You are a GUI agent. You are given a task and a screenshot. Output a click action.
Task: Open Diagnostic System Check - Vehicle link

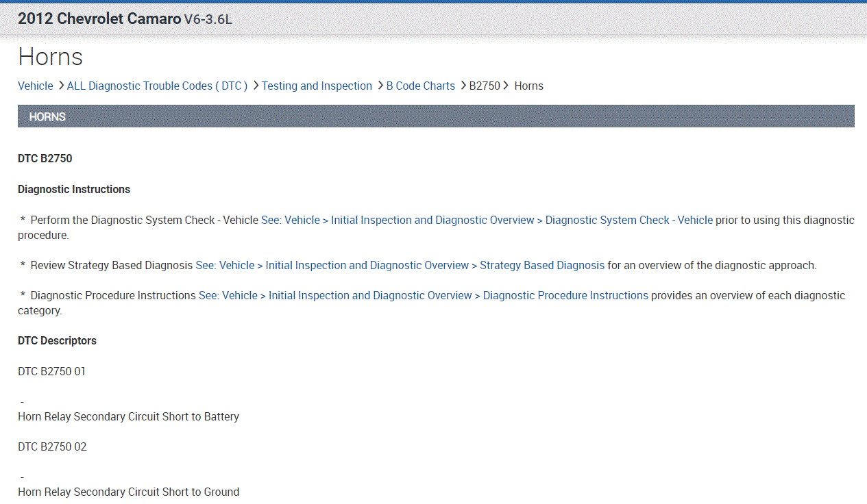coord(487,220)
